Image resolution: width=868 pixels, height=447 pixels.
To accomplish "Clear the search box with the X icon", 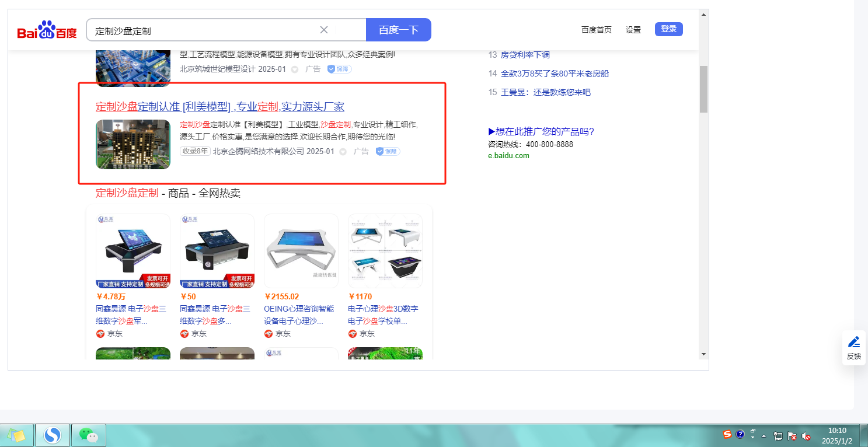I will click(x=324, y=30).
